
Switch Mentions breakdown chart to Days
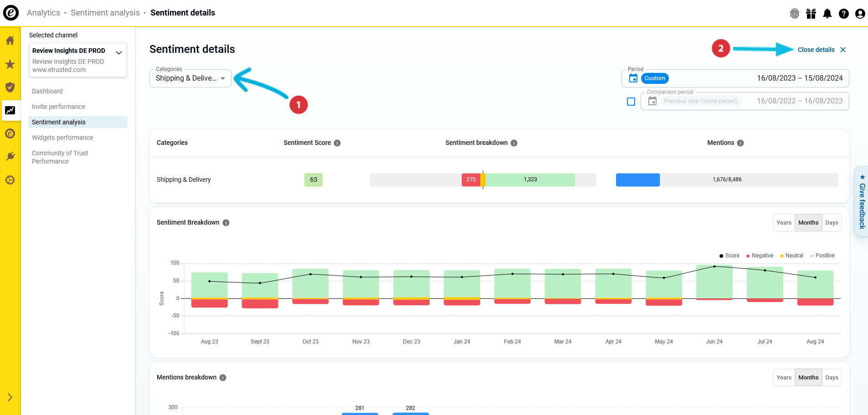point(832,378)
